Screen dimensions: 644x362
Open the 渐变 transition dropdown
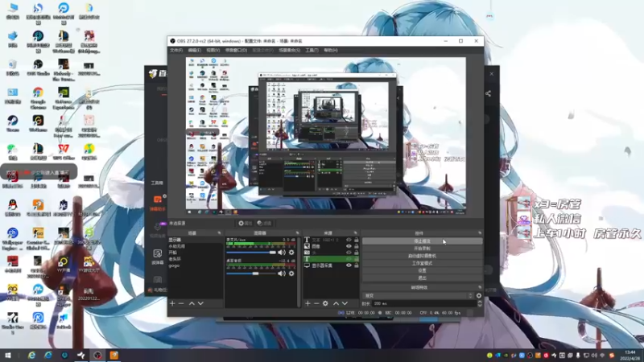coord(418,295)
